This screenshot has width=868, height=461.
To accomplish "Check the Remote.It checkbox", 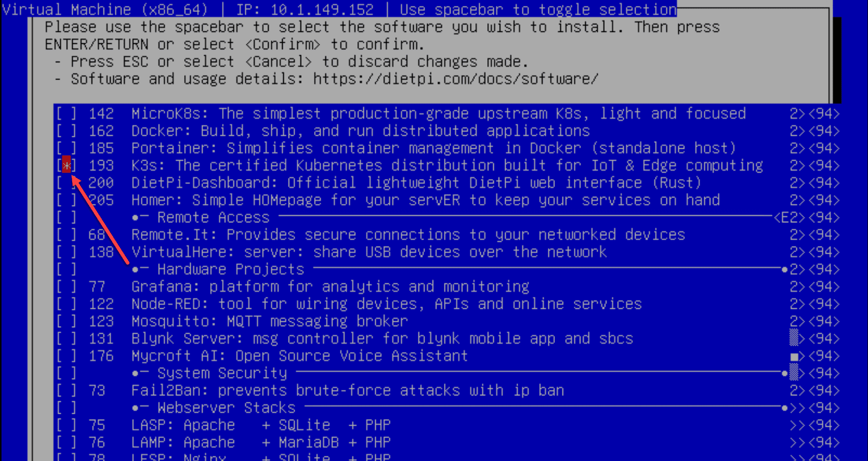I will pos(66,235).
